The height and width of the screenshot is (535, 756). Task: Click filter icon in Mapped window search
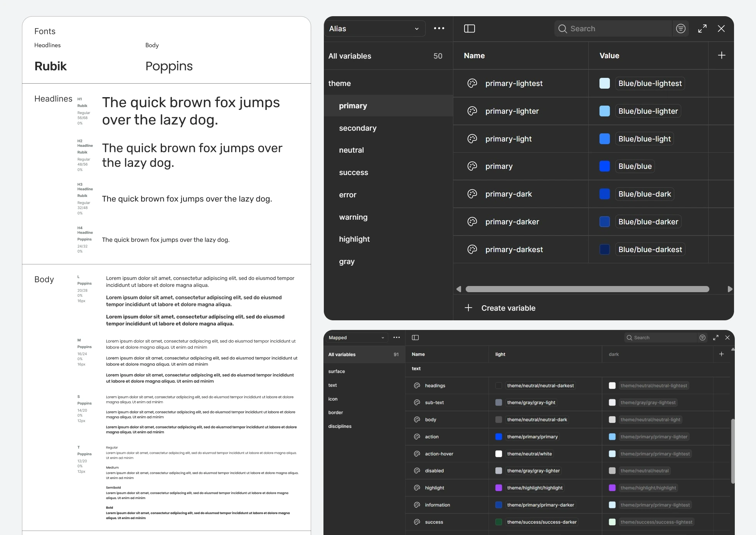point(702,338)
